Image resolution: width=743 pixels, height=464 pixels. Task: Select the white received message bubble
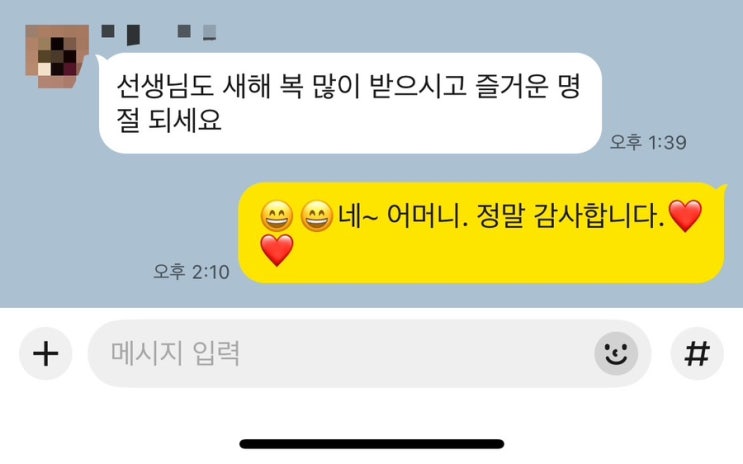[x=350, y=103]
